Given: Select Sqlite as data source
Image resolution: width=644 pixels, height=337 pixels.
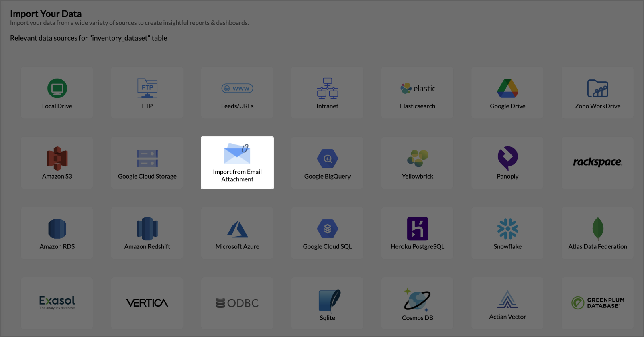Looking at the screenshot, I should tap(327, 303).
